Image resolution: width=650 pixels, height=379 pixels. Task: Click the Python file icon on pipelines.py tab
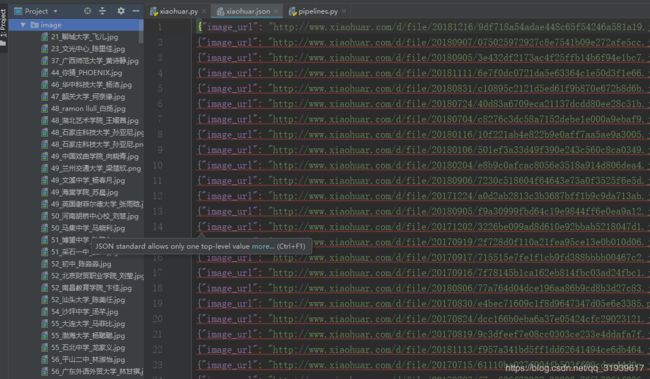tap(293, 12)
